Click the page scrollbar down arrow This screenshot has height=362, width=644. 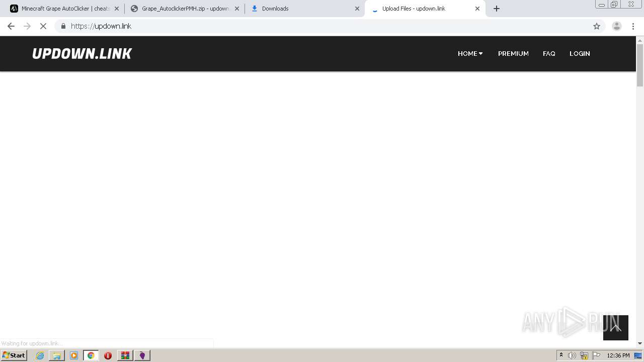point(640,343)
